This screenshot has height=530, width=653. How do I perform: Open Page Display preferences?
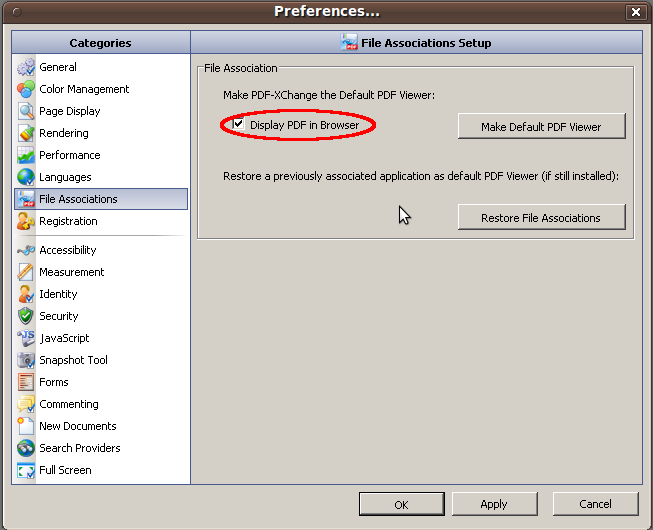(70, 111)
